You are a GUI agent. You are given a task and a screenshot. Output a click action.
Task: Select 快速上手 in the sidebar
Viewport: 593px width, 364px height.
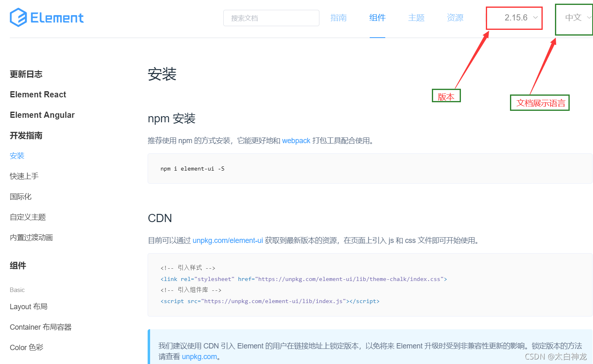tap(24, 176)
